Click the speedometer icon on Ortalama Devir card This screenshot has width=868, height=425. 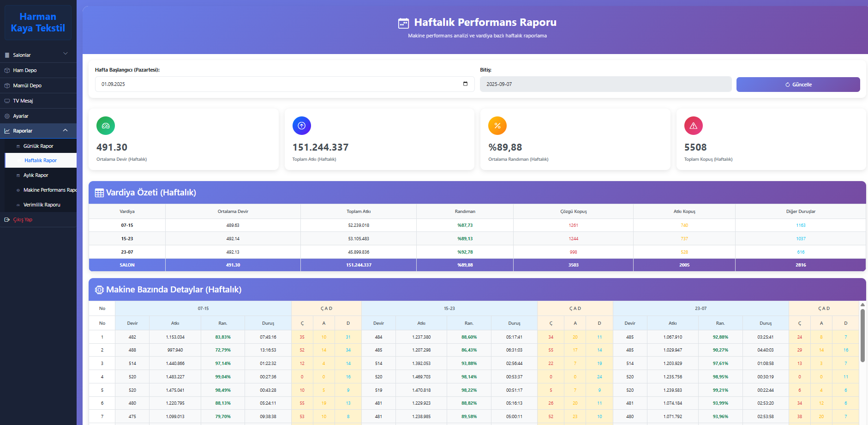[105, 125]
